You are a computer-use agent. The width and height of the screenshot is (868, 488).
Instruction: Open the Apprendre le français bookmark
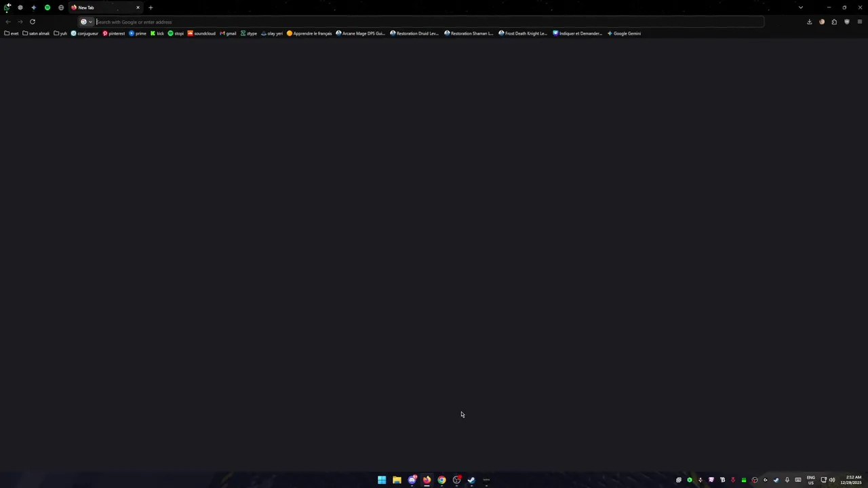309,33
